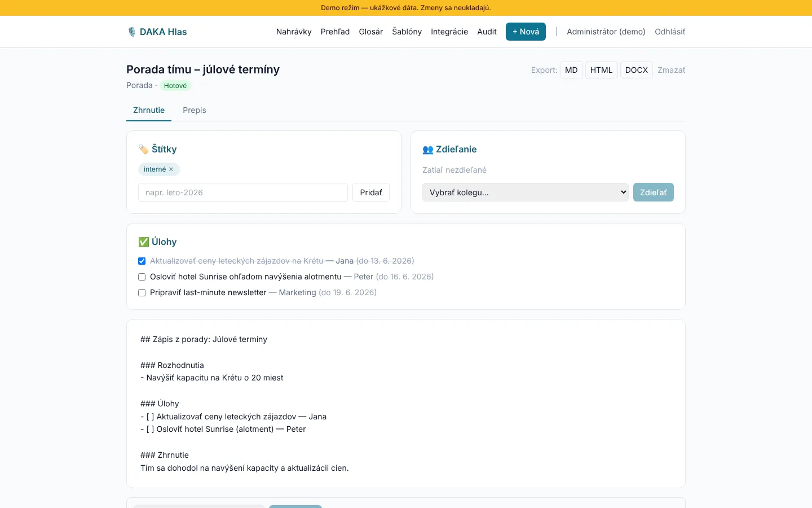Click the summary sentence Tím sa dohodol

pos(245,468)
